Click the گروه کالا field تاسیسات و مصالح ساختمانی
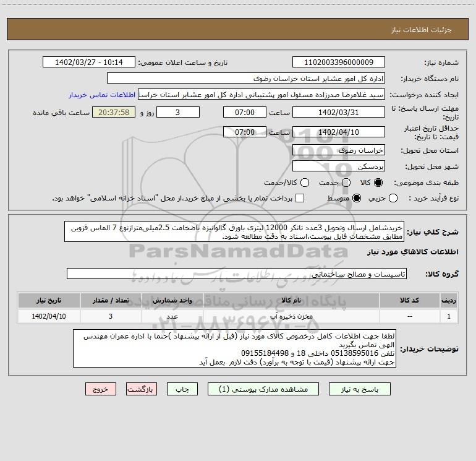Screen dimensions: 476x461 point(237,274)
